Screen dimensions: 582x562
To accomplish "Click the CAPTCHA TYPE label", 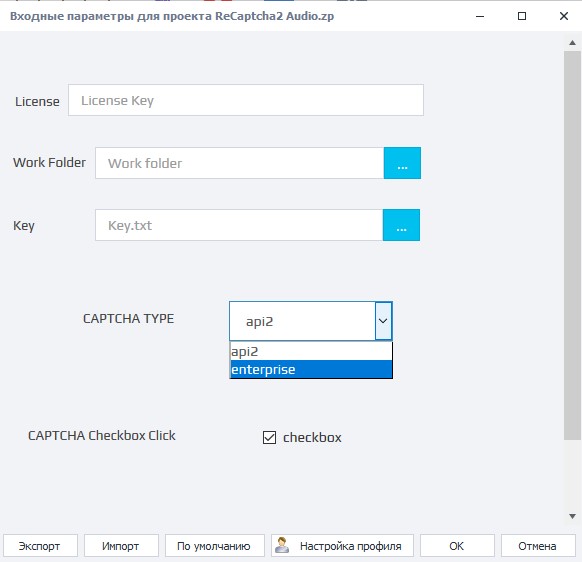I will coord(128,318).
